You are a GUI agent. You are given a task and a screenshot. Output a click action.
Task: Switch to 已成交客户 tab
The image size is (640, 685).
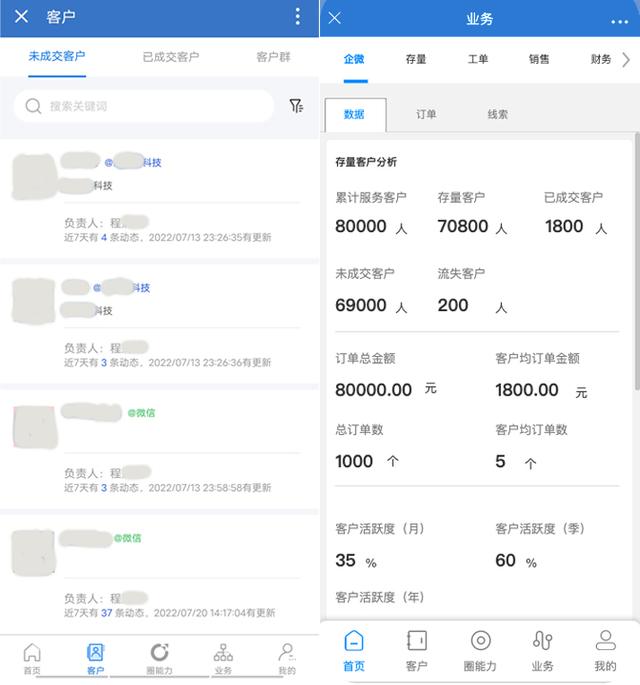point(171,57)
